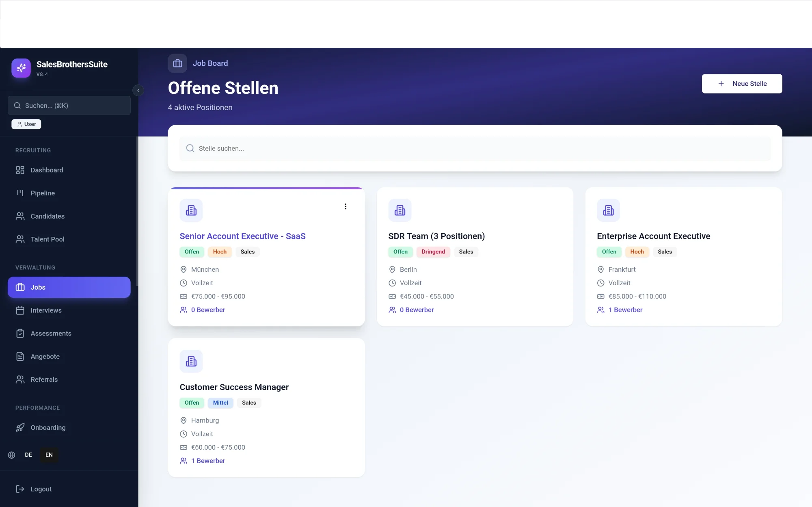Click the Neue Stelle button
Image resolution: width=812 pixels, height=507 pixels.
click(x=742, y=84)
